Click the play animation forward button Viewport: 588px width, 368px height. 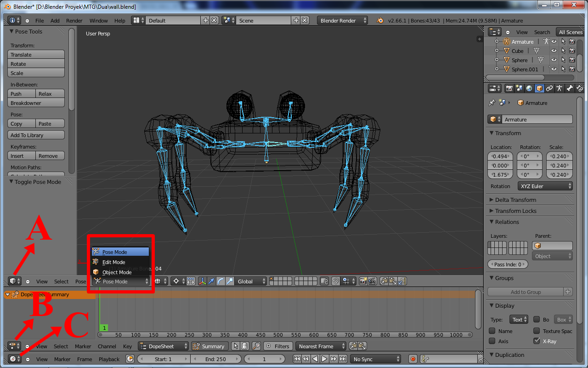[x=324, y=359]
